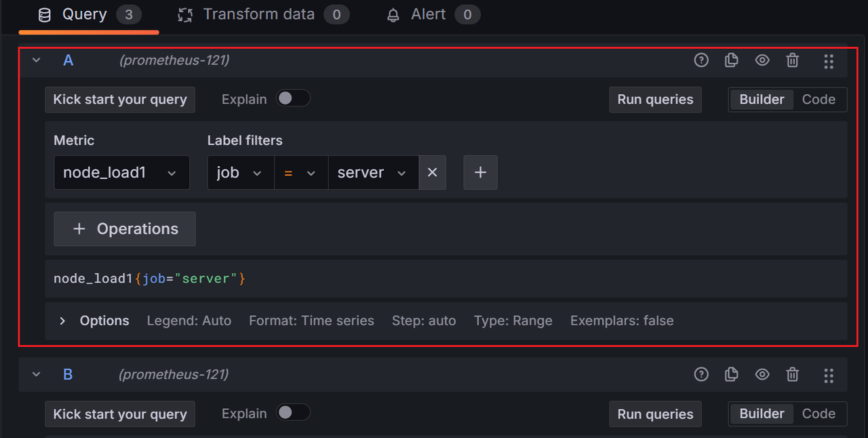Enable the Explain toggle for query A
The image size is (868, 438).
coord(294,98)
